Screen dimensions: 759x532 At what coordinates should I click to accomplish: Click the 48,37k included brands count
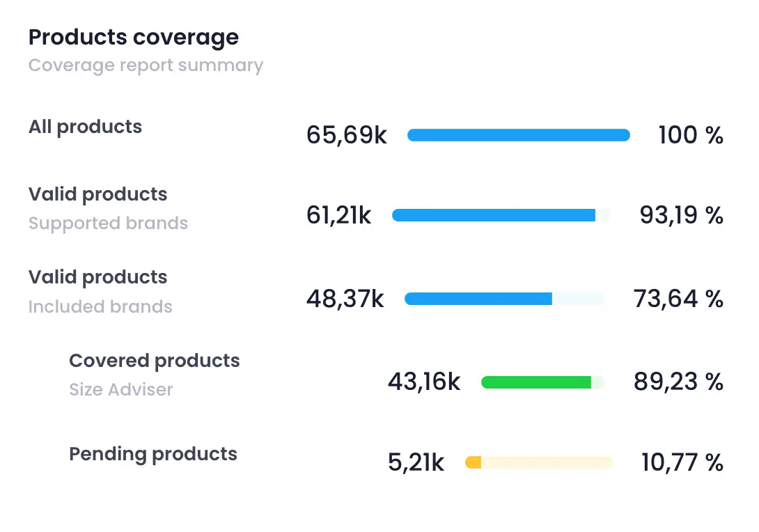tap(345, 299)
